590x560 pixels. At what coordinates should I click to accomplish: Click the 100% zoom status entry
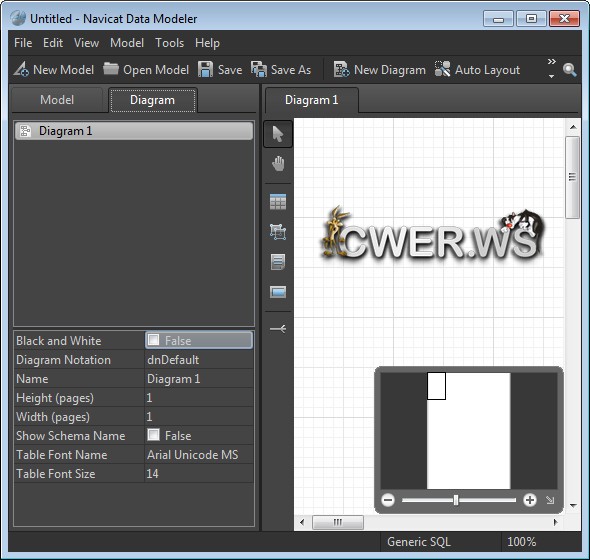[522, 542]
